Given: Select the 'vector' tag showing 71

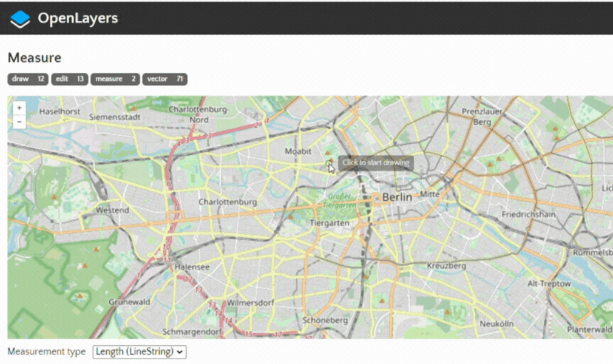Looking at the screenshot, I should 164,79.
